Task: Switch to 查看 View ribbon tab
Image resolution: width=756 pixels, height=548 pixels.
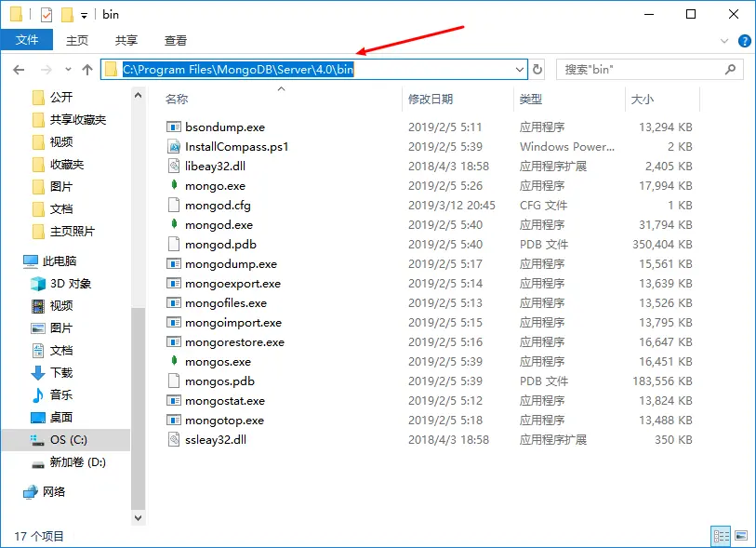Action: 176,41
